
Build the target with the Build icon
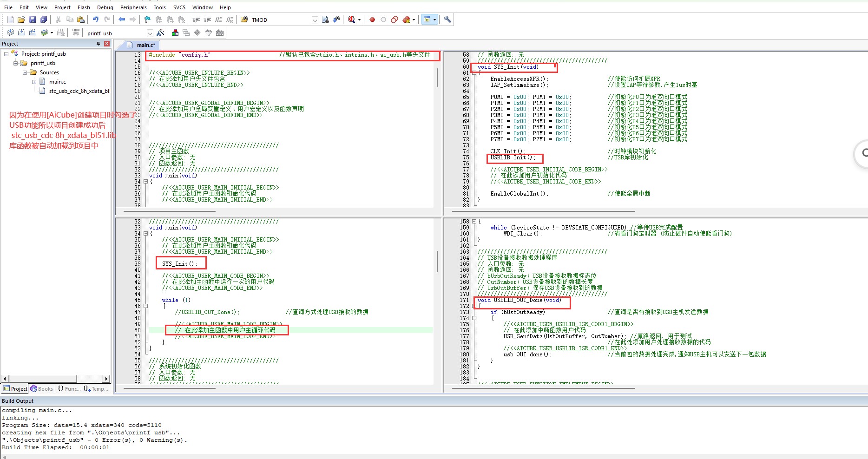(x=21, y=33)
